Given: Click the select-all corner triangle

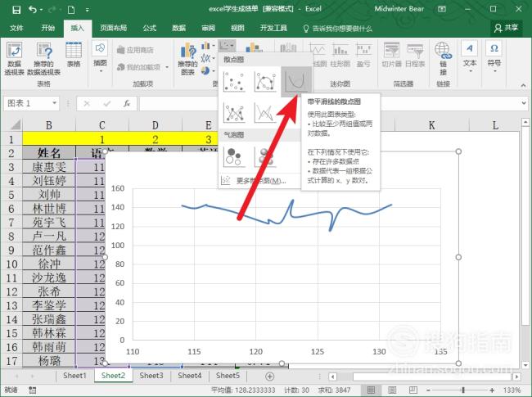Looking at the screenshot, I should (15, 125).
